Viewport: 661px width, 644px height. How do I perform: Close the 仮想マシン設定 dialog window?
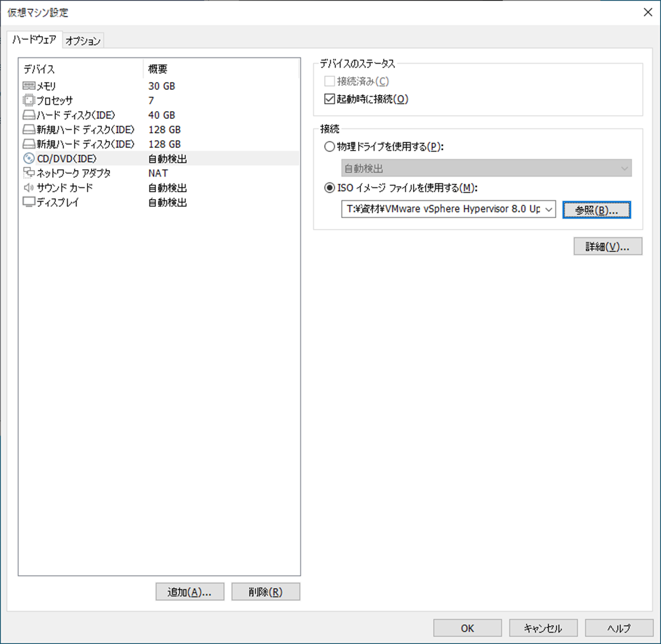[x=648, y=12]
